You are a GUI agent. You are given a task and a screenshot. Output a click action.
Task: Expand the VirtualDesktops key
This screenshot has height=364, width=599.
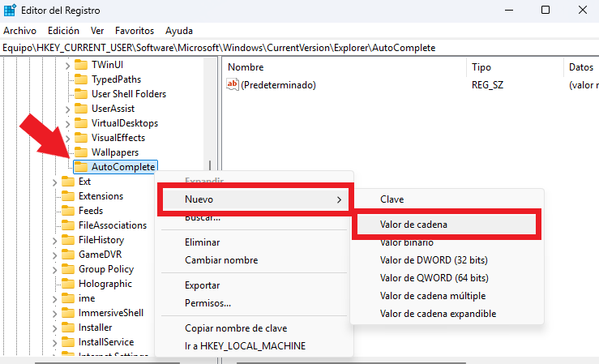(x=67, y=124)
